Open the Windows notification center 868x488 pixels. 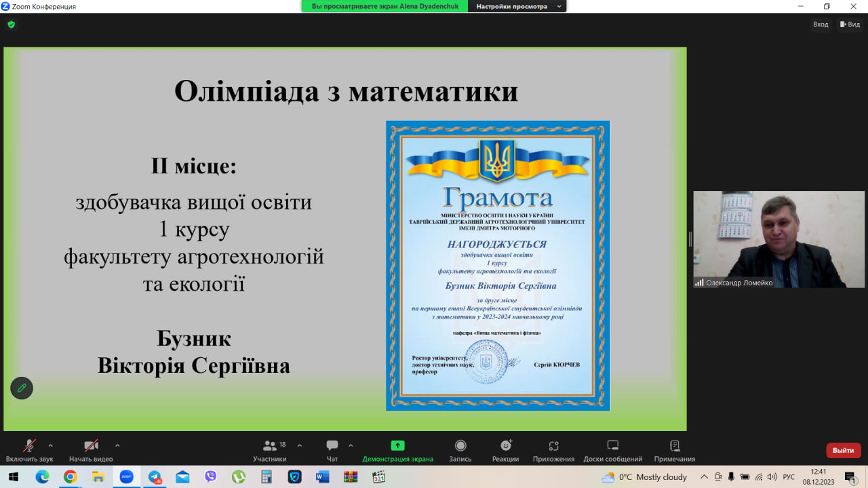(x=850, y=477)
